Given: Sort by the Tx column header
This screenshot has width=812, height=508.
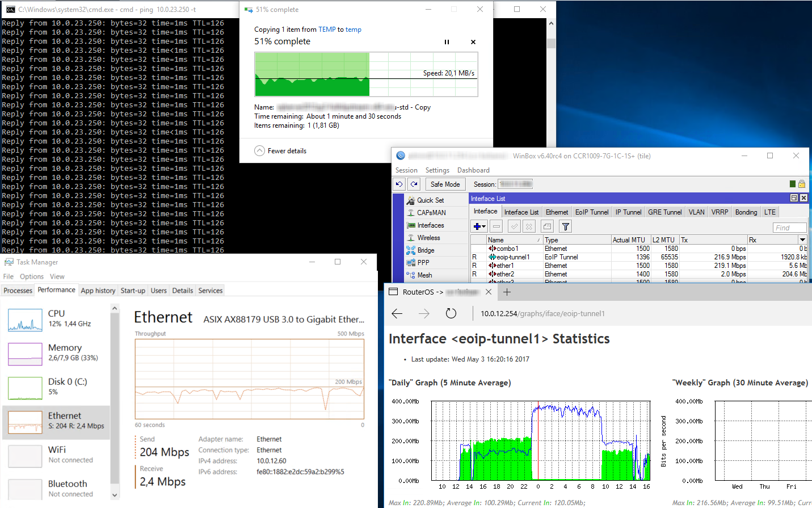Looking at the screenshot, I should pyautogui.click(x=713, y=240).
